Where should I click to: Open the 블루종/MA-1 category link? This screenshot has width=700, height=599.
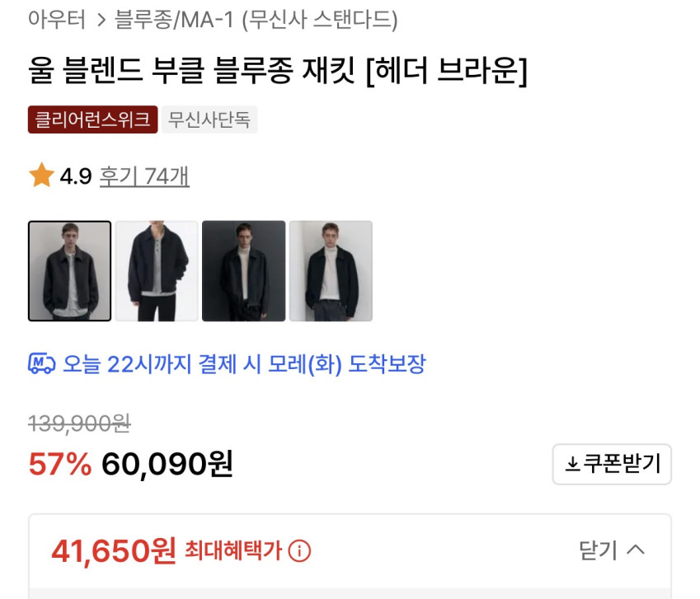tap(174, 20)
